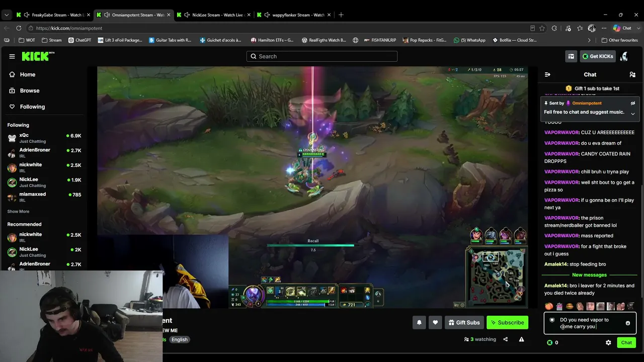The height and width of the screenshot is (362, 644).
Task: Click the 1st-place badge on the gift sub banner
Action: pos(569,88)
